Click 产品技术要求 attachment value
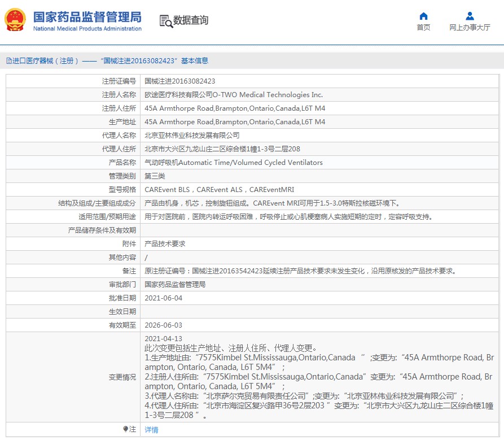Screen dimensions: 504x440 165,244
